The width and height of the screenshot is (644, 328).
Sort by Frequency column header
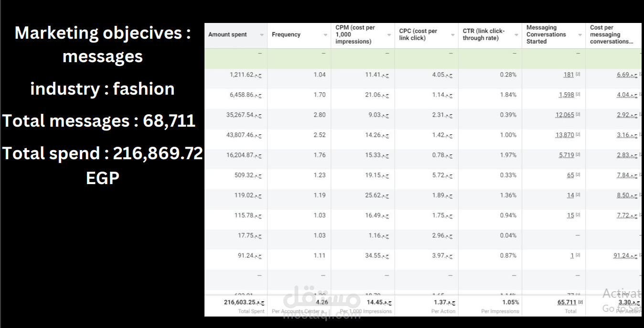(286, 34)
